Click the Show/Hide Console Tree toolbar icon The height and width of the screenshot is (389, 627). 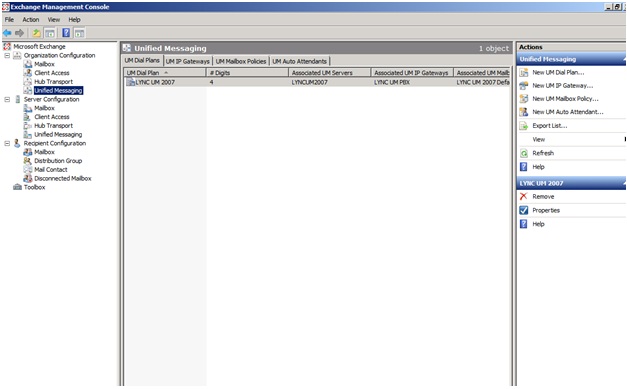(x=49, y=33)
